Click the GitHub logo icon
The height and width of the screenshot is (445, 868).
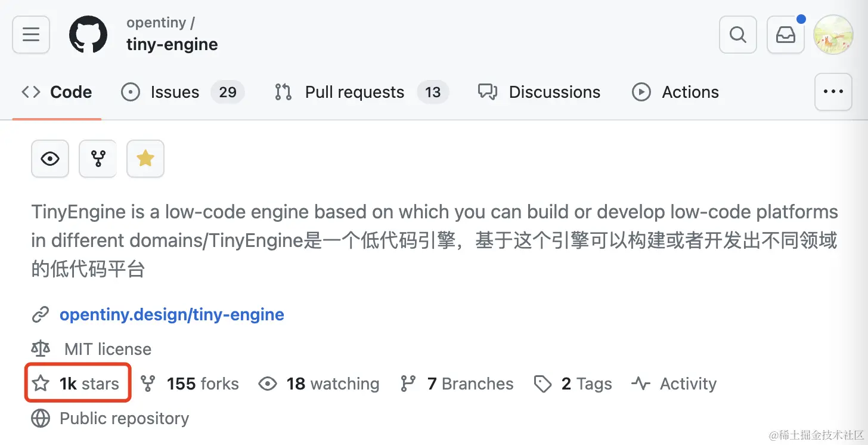click(x=88, y=35)
